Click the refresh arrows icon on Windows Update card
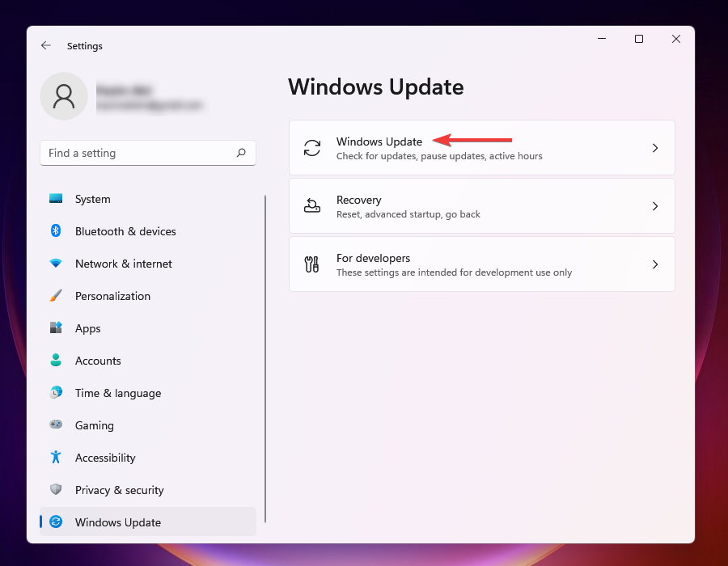This screenshot has height=566, width=728. 312,148
